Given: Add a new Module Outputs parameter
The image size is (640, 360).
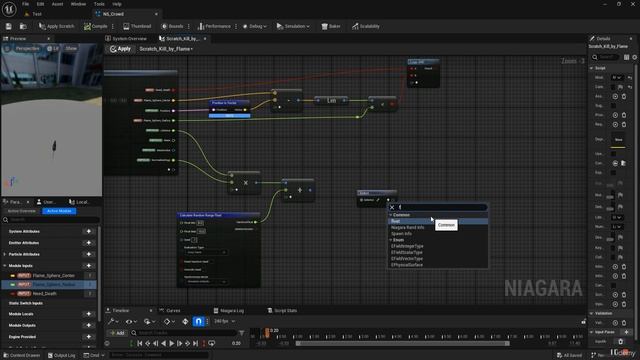Looking at the screenshot, I should click(x=89, y=325).
